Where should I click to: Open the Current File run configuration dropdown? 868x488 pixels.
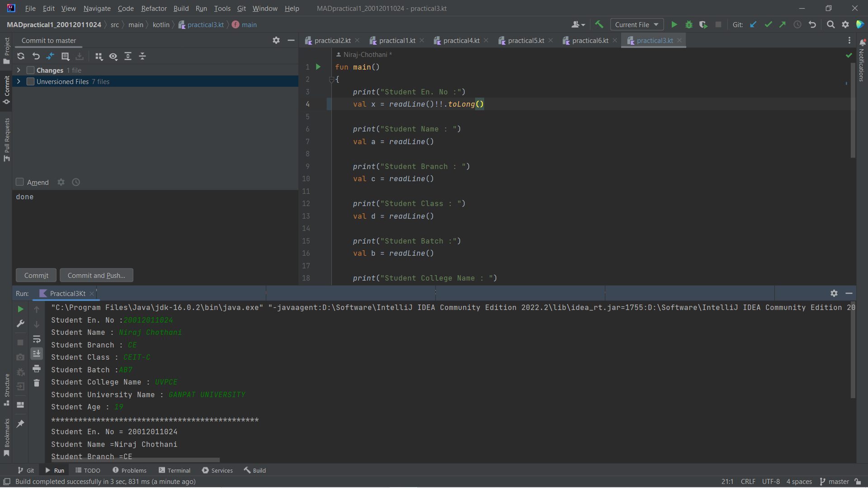pyautogui.click(x=637, y=25)
